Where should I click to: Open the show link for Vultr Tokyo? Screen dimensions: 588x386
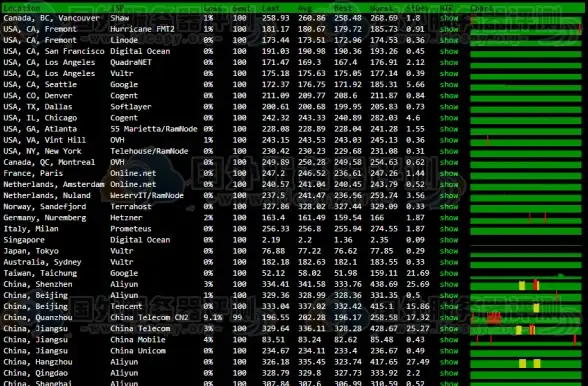coord(449,251)
